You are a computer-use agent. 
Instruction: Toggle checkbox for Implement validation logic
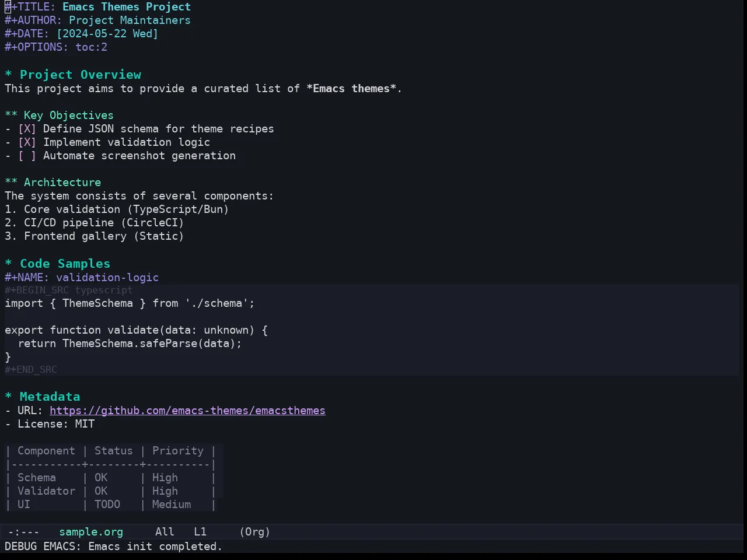27,142
